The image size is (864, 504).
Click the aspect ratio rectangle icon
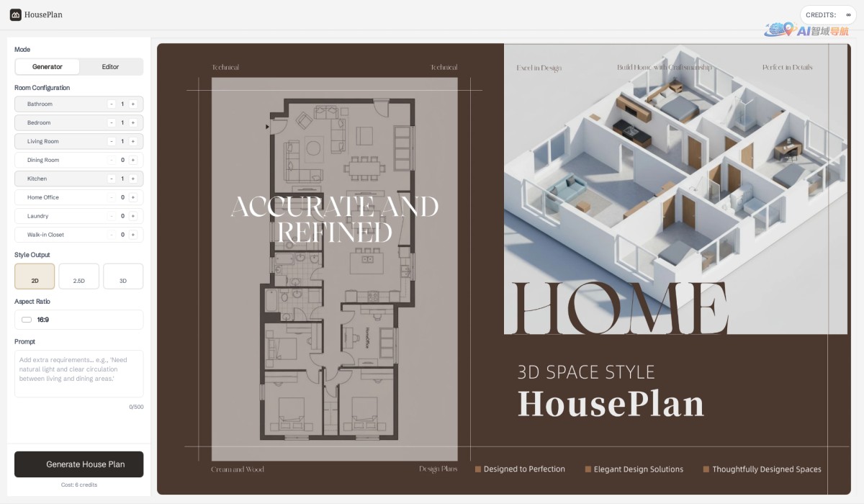pos(27,320)
